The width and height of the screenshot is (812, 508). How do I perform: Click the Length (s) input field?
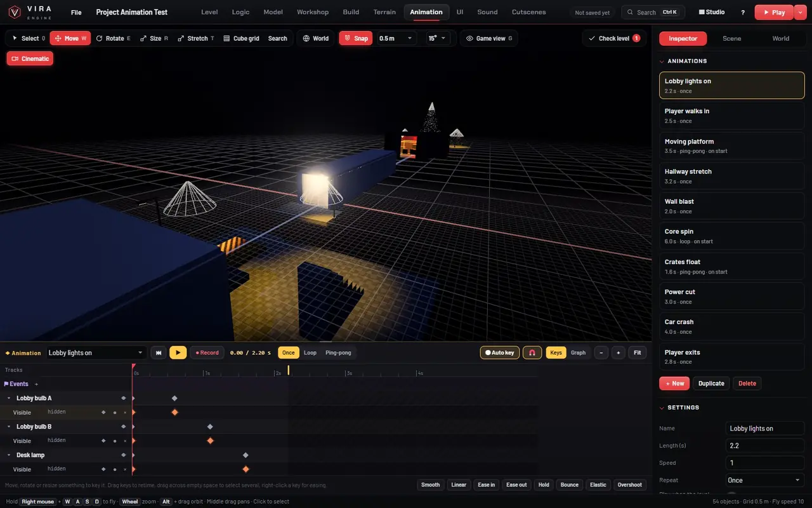coord(765,446)
